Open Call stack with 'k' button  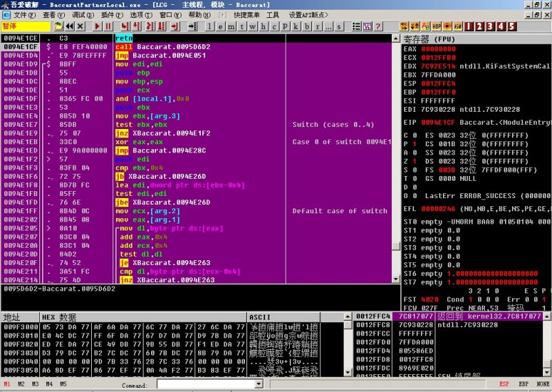[x=296, y=26]
